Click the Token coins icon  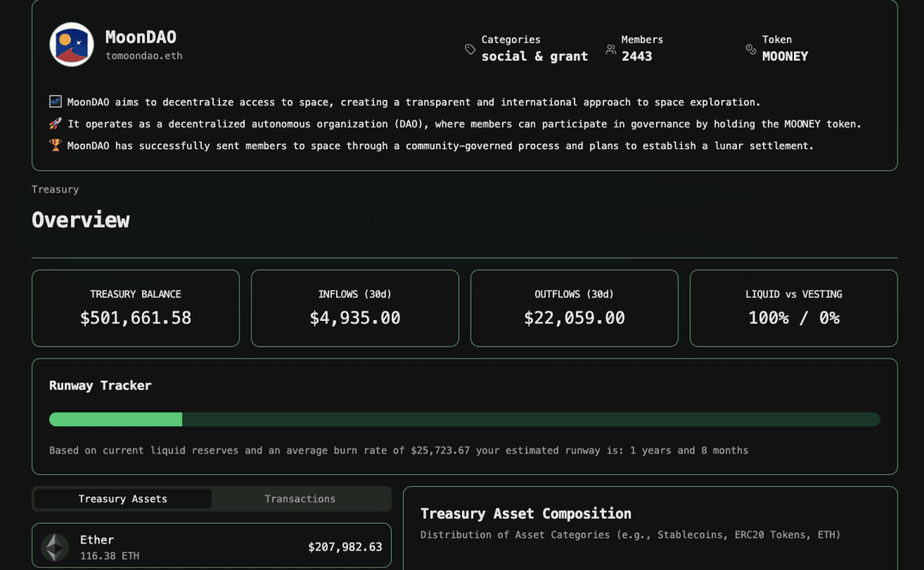pyautogui.click(x=751, y=49)
